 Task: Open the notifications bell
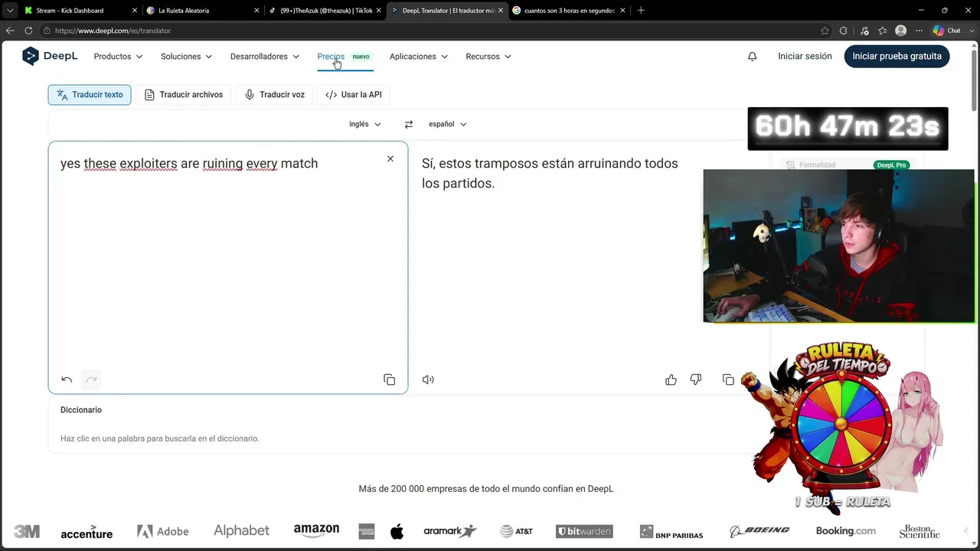(752, 57)
